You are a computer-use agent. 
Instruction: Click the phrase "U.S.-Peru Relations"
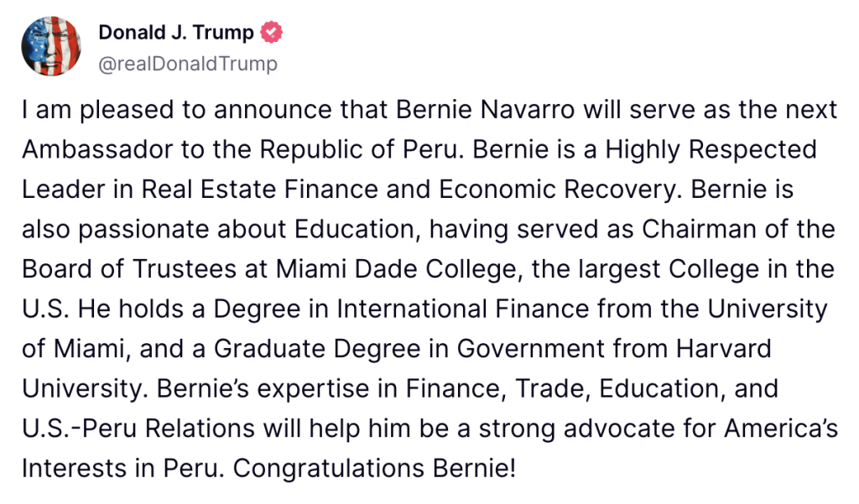point(138,429)
